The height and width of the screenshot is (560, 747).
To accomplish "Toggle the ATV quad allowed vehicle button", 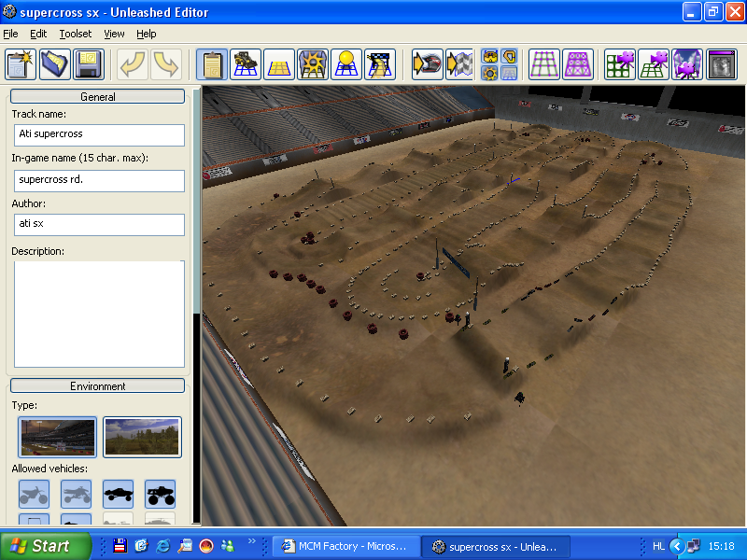I will (77, 494).
